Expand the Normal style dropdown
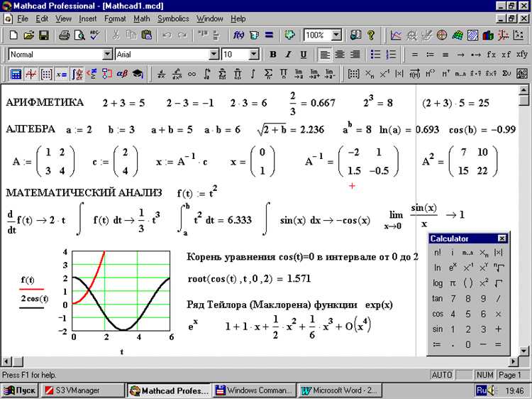 pos(108,54)
